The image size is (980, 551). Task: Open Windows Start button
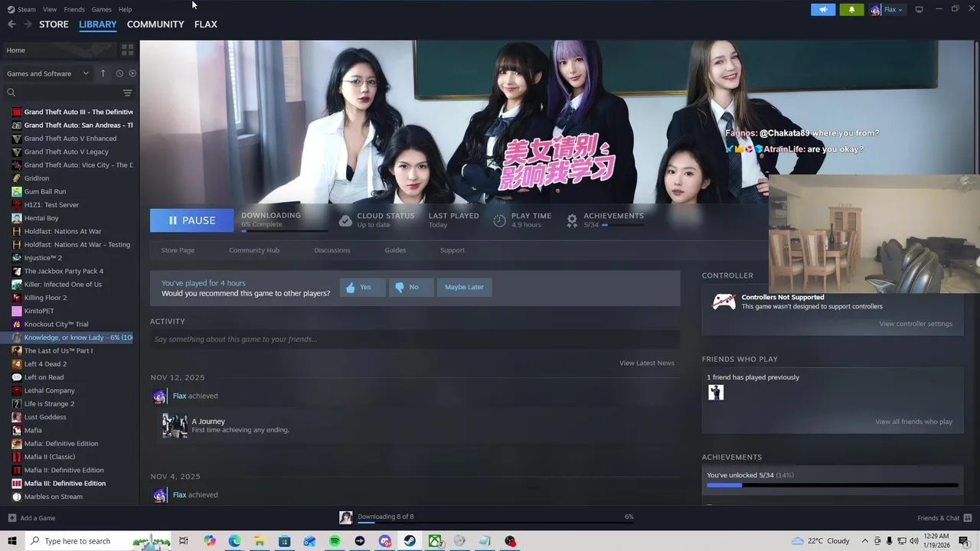coord(12,541)
